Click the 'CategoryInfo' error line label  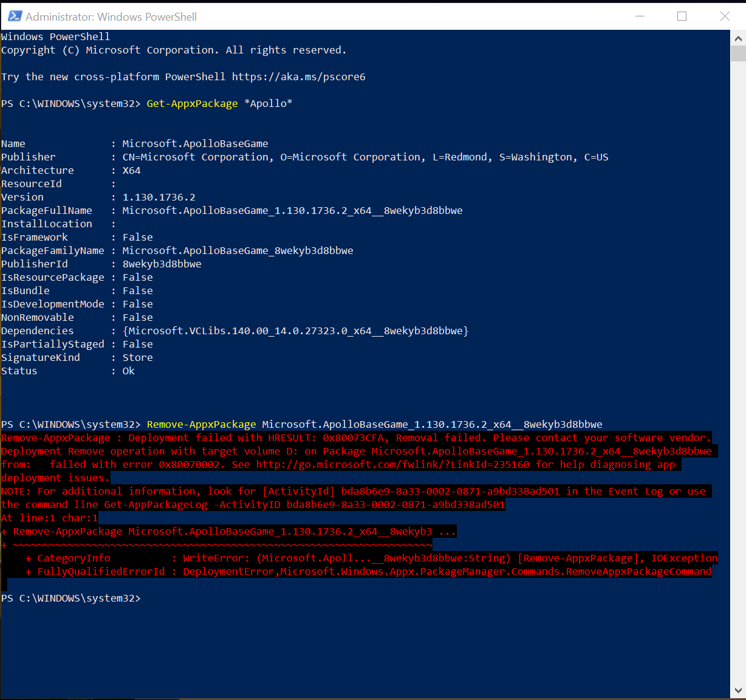tap(74, 558)
